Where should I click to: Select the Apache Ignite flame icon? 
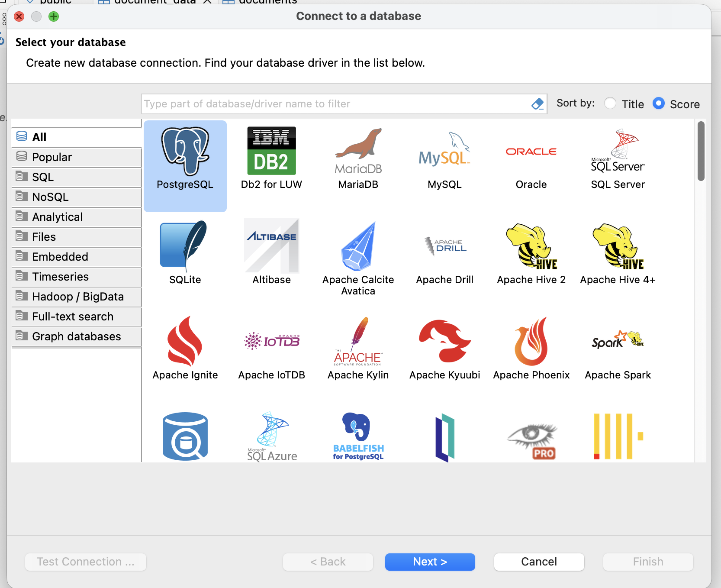[185, 342]
